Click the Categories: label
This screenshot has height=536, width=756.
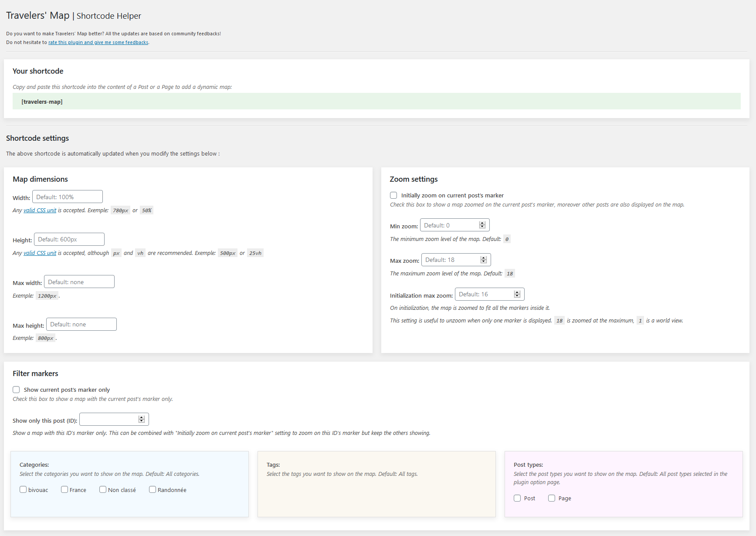coord(34,465)
